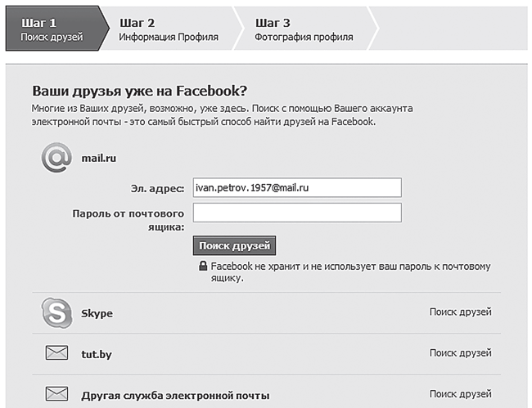Image resolution: width=532 pixels, height=408 pixels.
Task: Click the envelope icon for other email service
Action: tap(56, 395)
